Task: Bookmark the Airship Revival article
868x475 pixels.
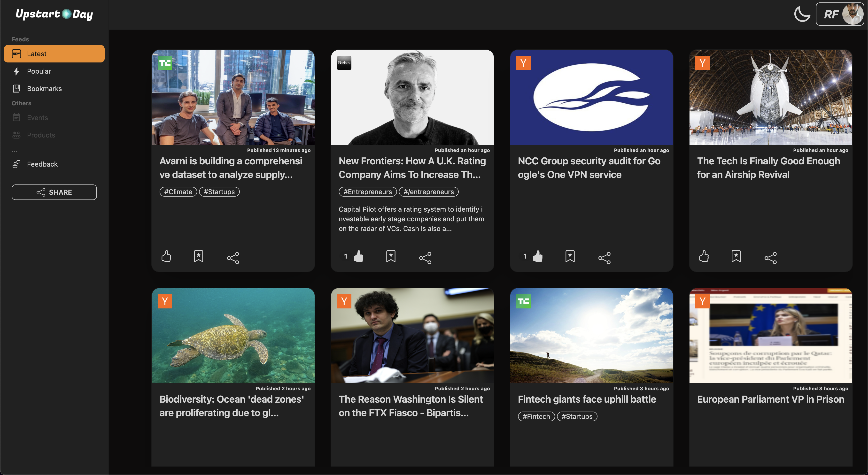Action: click(x=736, y=256)
